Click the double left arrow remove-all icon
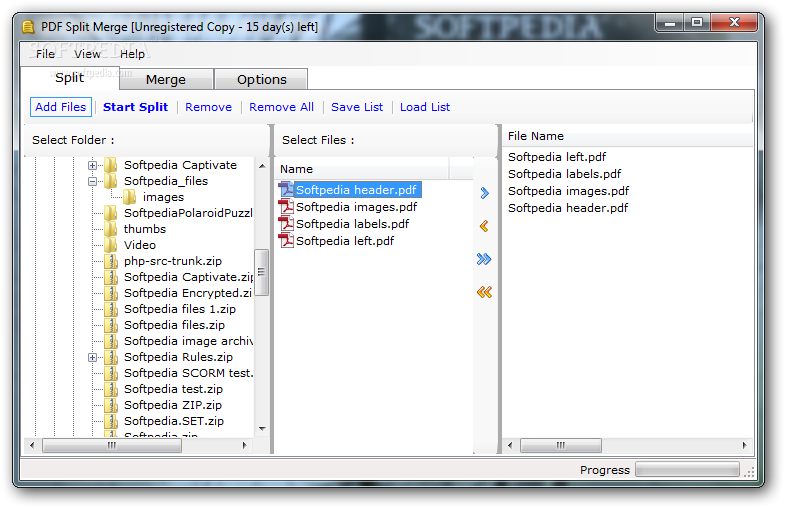 coord(484,292)
